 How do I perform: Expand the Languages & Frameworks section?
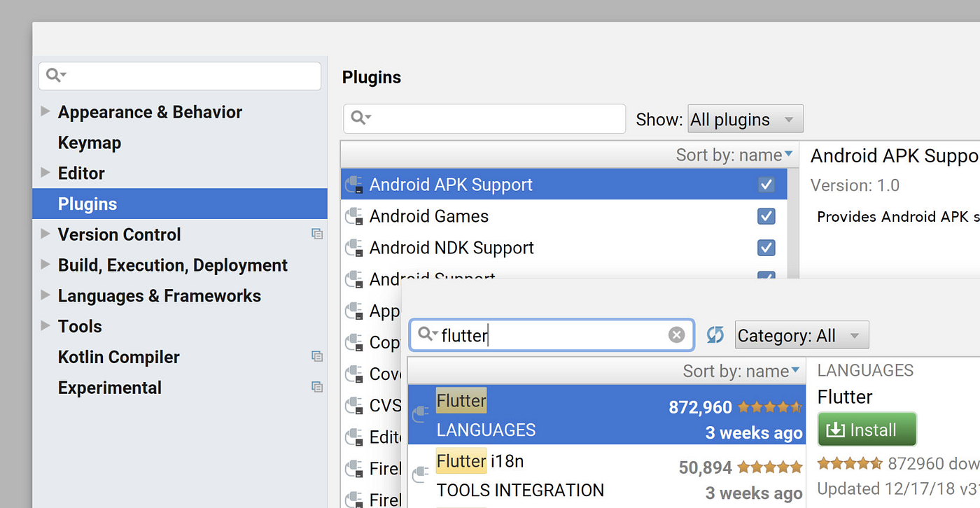pyautogui.click(x=45, y=295)
